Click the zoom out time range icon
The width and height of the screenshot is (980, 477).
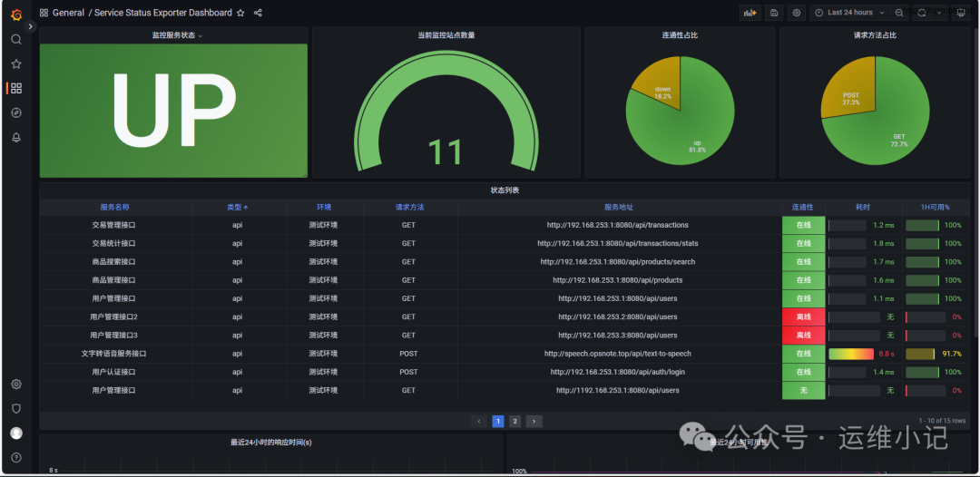click(899, 13)
